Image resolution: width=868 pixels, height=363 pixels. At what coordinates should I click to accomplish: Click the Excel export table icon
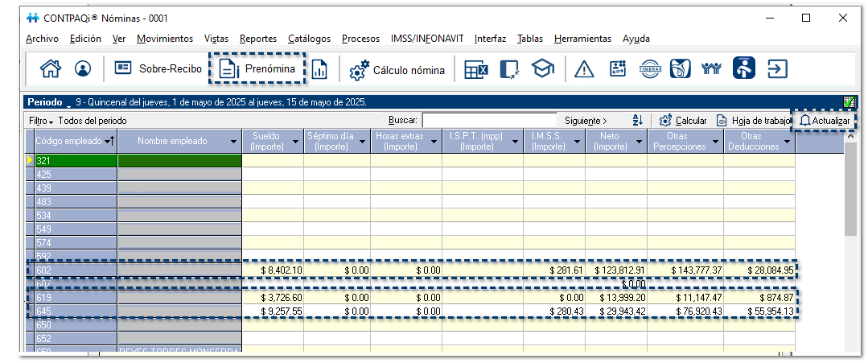(x=476, y=70)
